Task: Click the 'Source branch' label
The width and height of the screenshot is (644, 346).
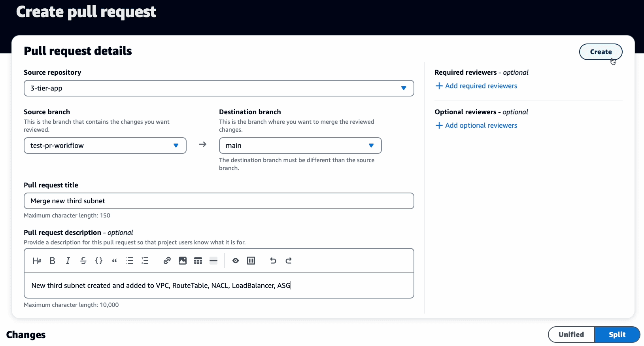Action: click(47, 112)
